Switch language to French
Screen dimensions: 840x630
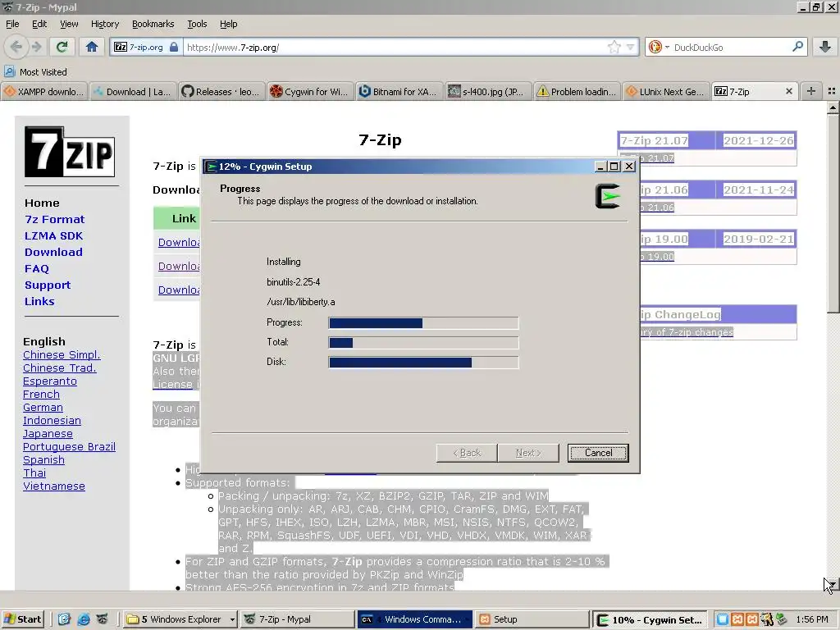[41, 395]
